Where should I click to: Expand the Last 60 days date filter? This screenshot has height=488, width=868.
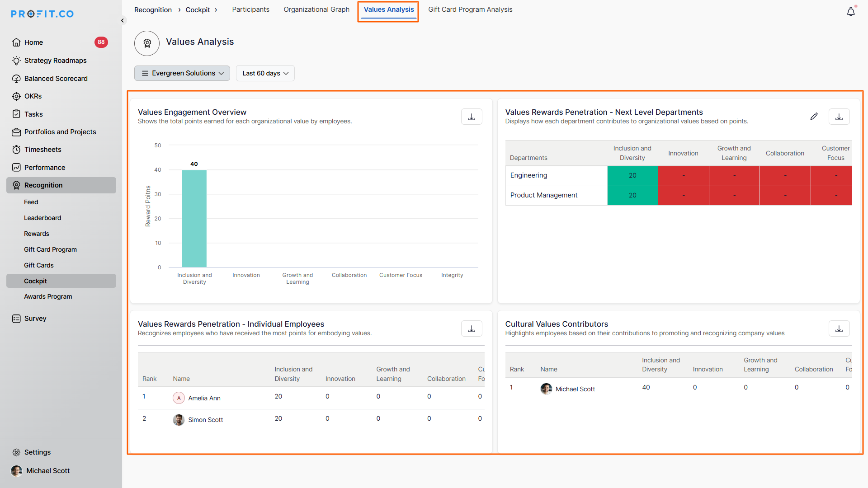265,73
